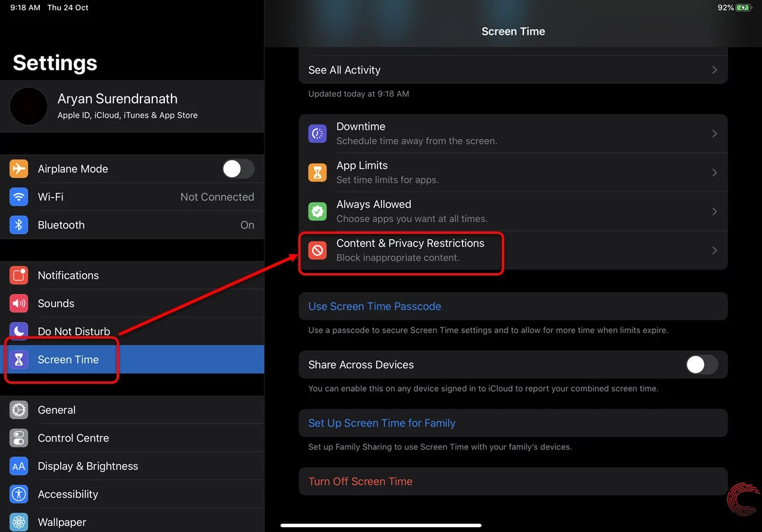Viewport: 762px width, 532px height.
Task: Click Turn Off Screen Time
Action: point(360,481)
